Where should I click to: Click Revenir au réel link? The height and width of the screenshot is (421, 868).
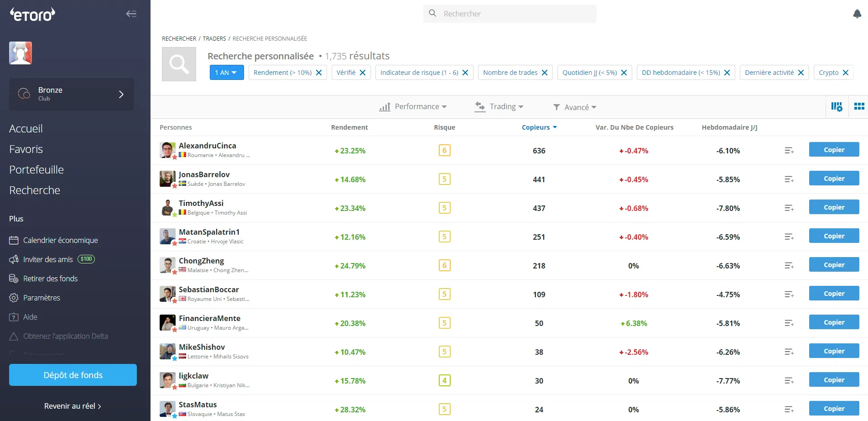tap(73, 406)
